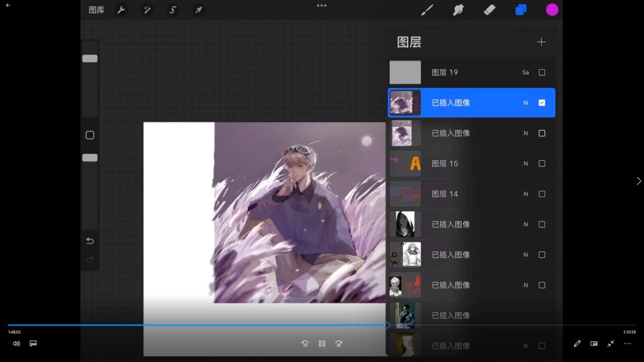Open blend mode N of 图层 14

click(526, 194)
